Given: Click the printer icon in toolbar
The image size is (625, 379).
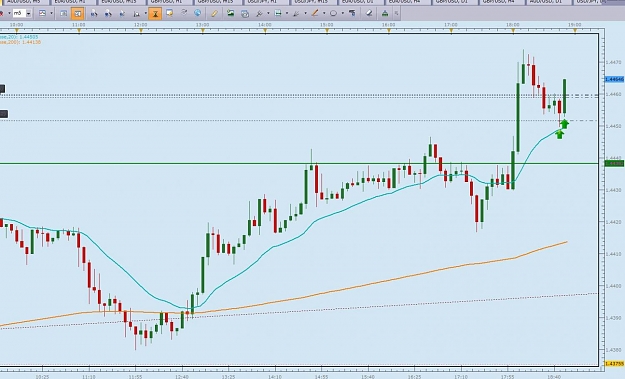Looking at the screenshot, I should click(245, 14).
